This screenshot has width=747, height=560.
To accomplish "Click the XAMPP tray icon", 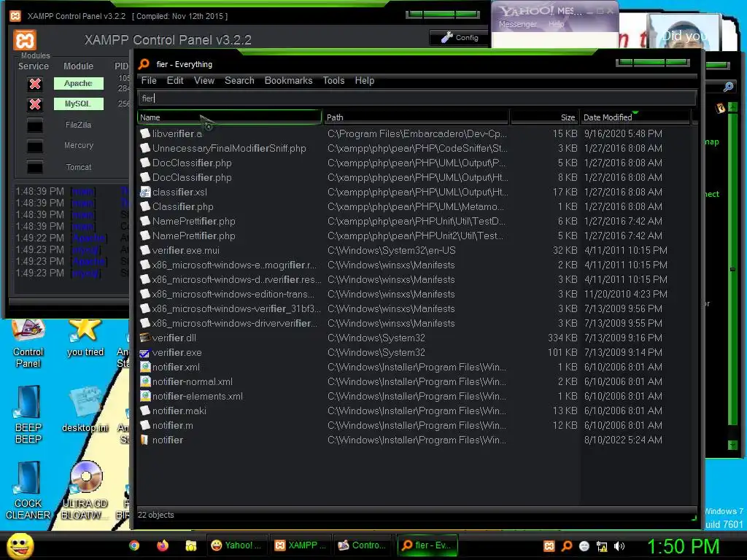I will pos(549,545).
